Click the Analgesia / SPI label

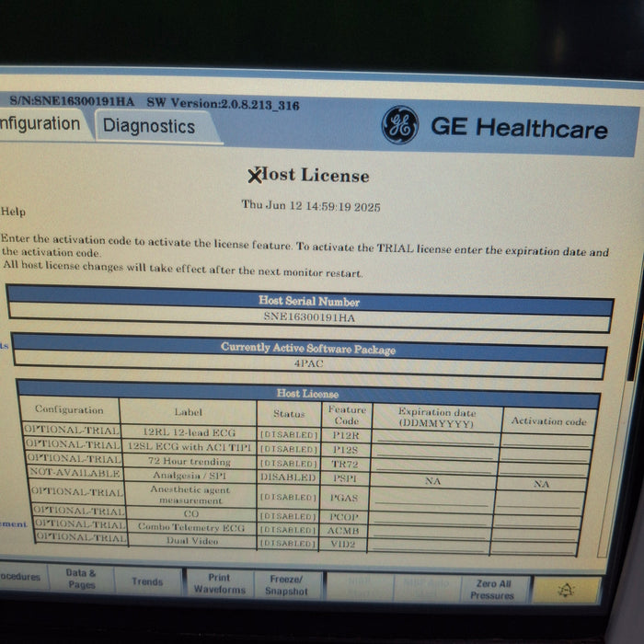[x=190, y=476]
